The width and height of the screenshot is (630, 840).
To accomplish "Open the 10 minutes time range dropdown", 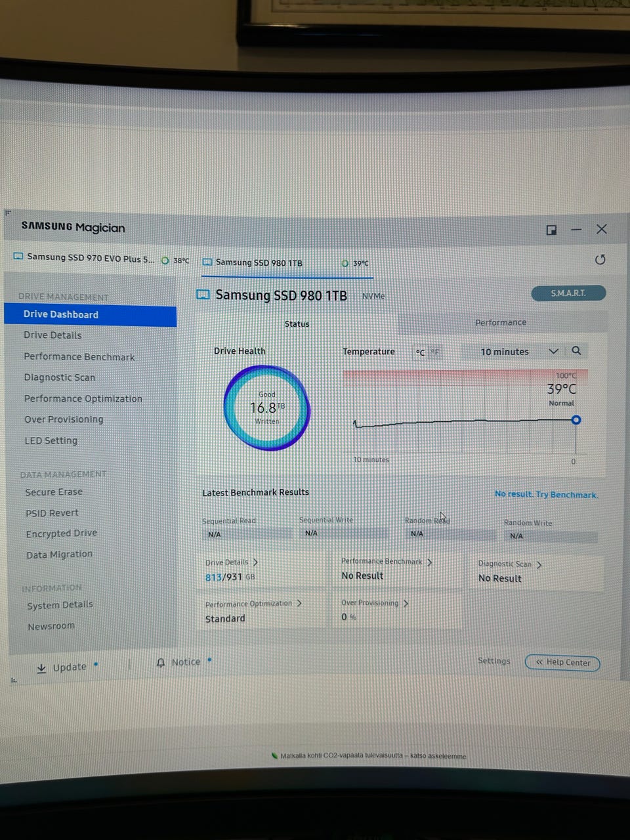I will pos(518,352).
